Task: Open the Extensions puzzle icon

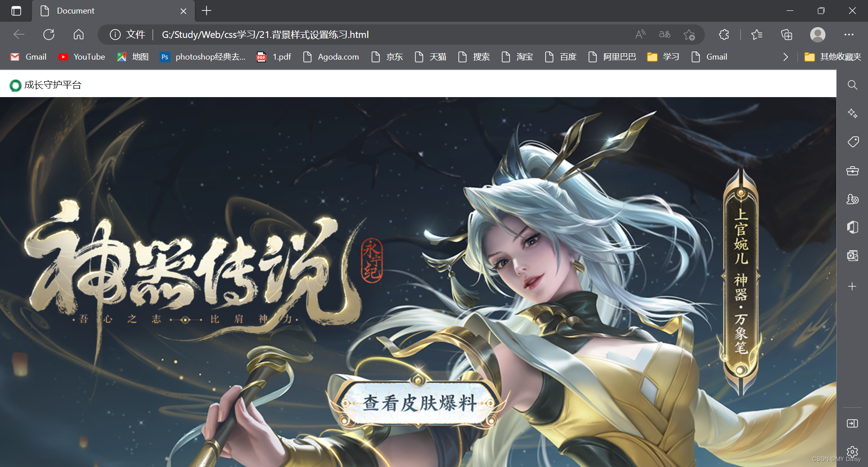Action: point(724,34)
